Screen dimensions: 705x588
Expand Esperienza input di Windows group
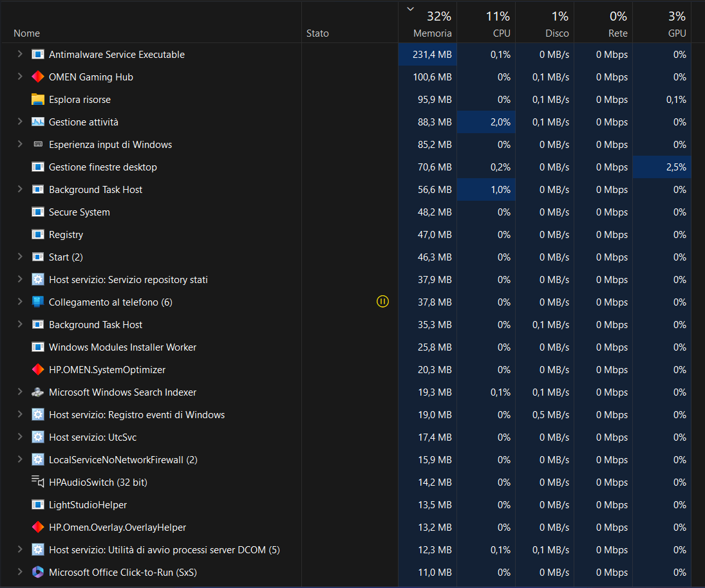pyautogui.click(x=20, y=143)
